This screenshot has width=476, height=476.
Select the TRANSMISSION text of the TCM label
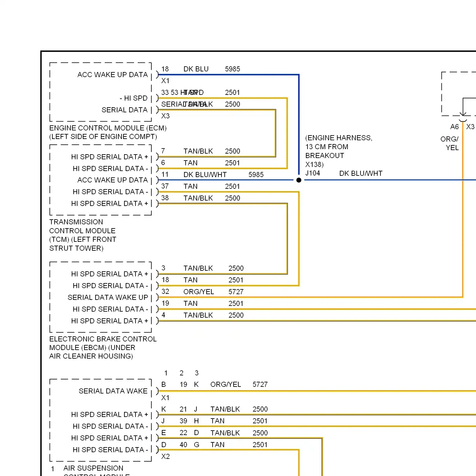[76, 222]
